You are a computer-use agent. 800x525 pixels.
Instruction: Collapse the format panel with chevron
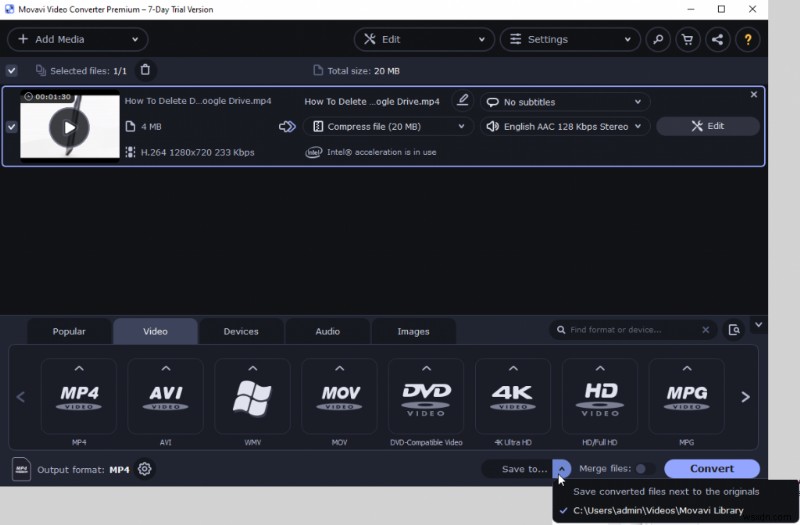click(x=759, y=325)
